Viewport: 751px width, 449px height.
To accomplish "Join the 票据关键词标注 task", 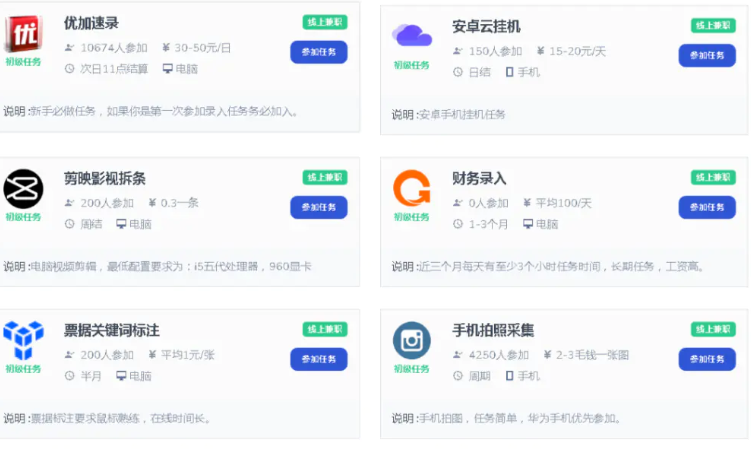I will (319, 359).
